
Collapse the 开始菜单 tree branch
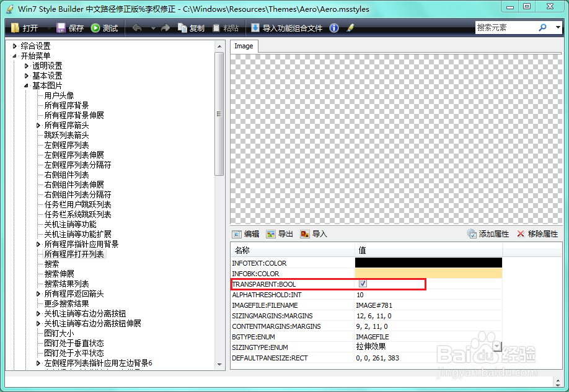pos(14,56)
